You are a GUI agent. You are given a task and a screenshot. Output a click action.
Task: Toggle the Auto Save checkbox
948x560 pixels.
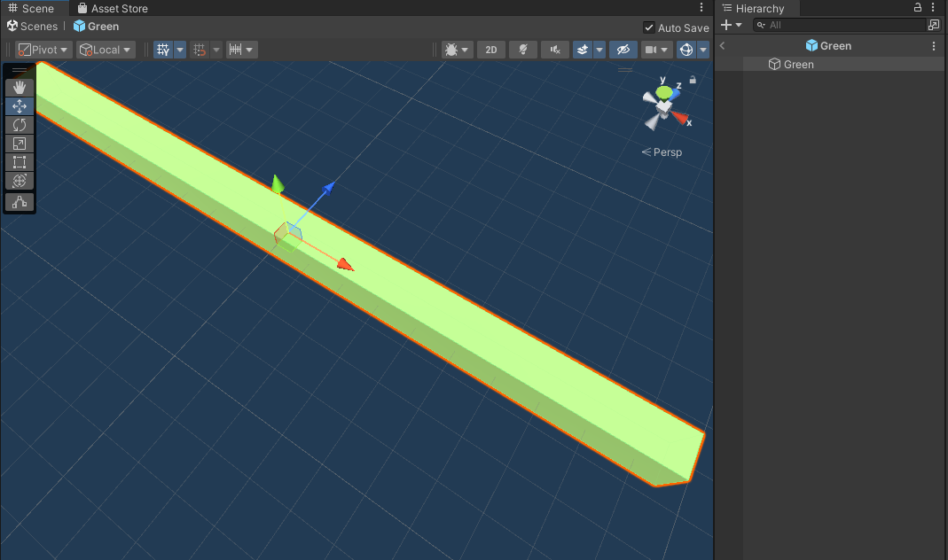click(x=649, y=27)
